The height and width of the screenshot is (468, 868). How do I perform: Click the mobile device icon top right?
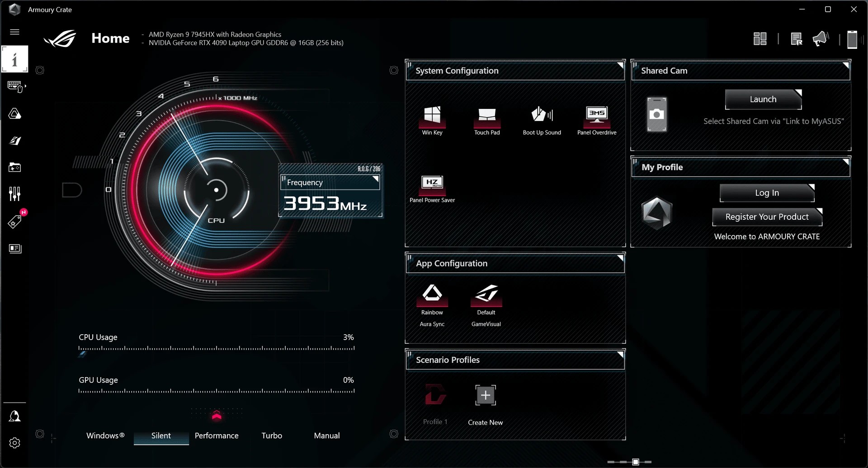[x=852, y=39]
